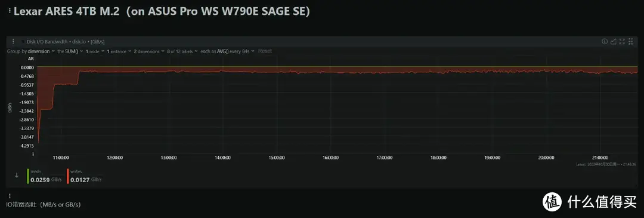Click the 0.0127 writes value

pyautogui.click(x=80, y=179)
